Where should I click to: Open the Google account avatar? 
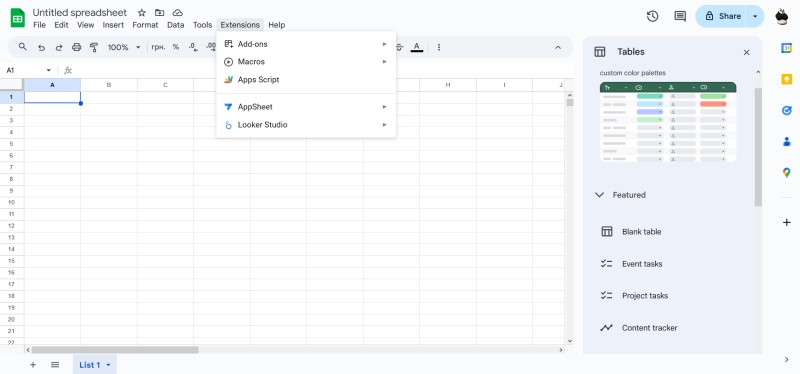tap(782, 16)
